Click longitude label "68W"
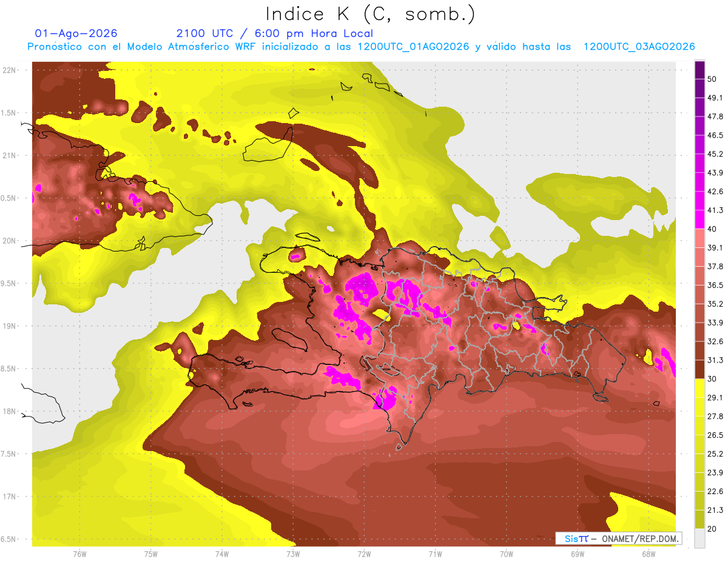728x562 pixels. (x=649, y=554)
